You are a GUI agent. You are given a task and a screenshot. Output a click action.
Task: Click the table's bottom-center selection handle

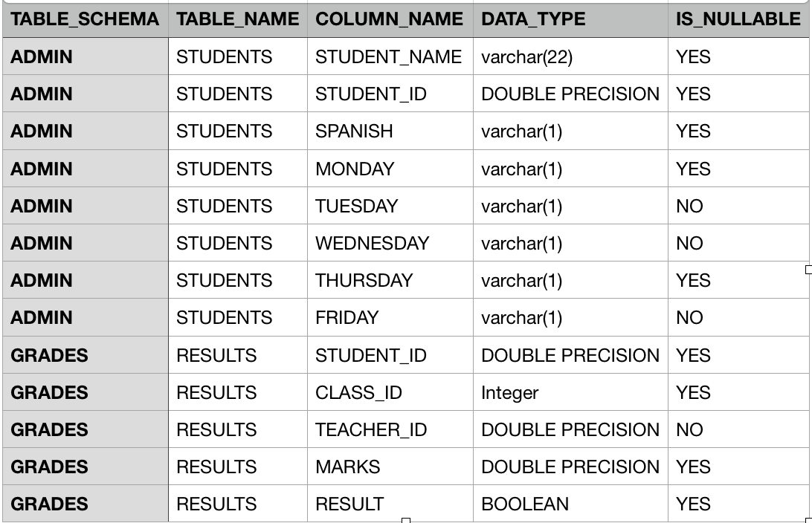tap(405, 520)
